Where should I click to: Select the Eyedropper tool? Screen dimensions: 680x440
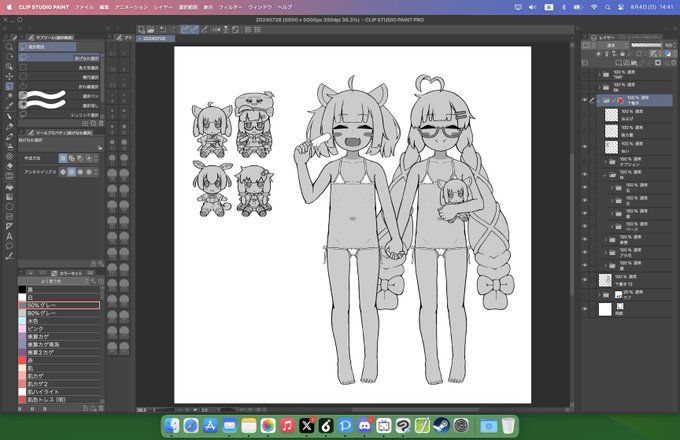(9, 106)
